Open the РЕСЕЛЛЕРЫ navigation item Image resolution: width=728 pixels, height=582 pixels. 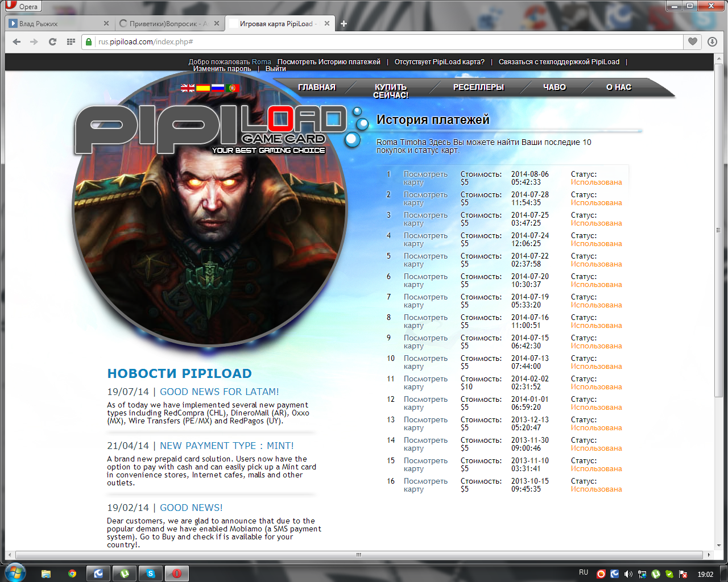point(478,87)
